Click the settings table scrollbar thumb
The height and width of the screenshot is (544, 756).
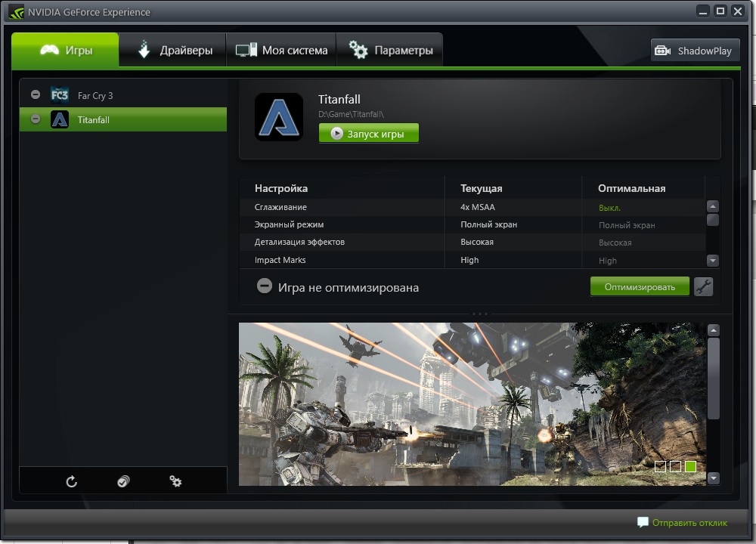(713, 220)
